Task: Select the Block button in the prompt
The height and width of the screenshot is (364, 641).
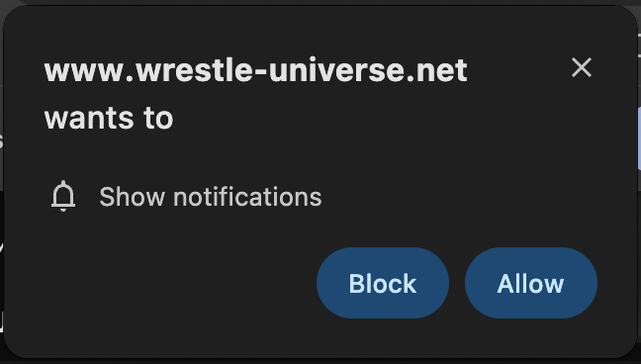Action: (383, 283)
